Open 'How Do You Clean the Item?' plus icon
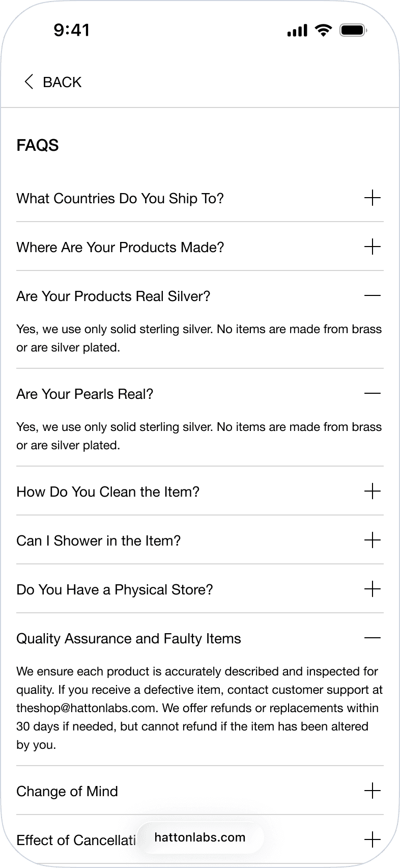The height and width of the screenshot is (868, 400). 373,491
